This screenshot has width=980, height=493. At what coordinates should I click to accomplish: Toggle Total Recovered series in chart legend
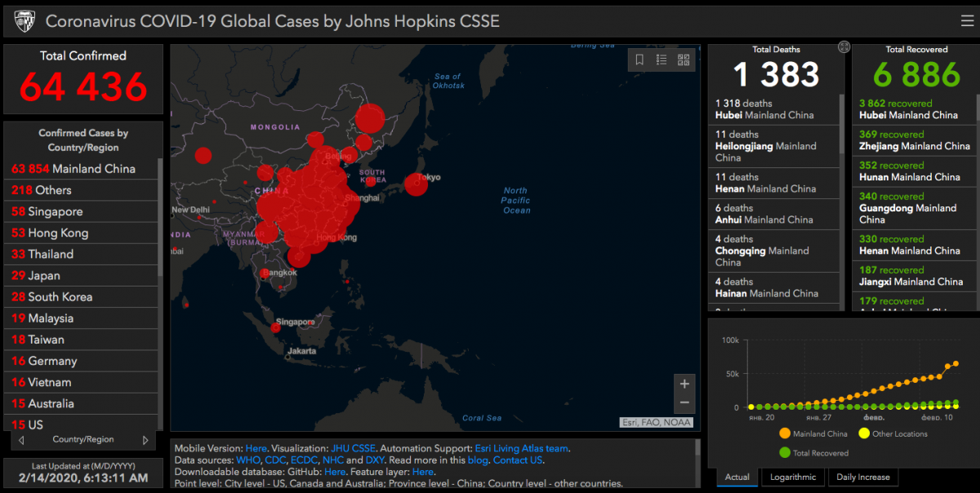coord(813,453)
